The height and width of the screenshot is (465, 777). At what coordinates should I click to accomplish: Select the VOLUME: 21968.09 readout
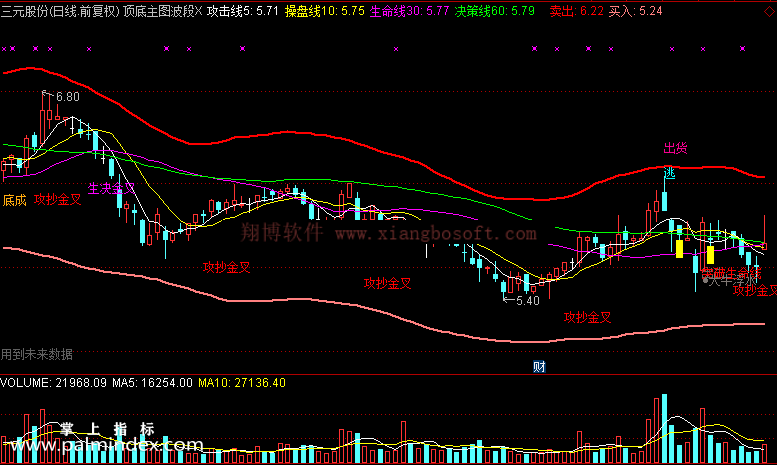click(x=54, y=383)
